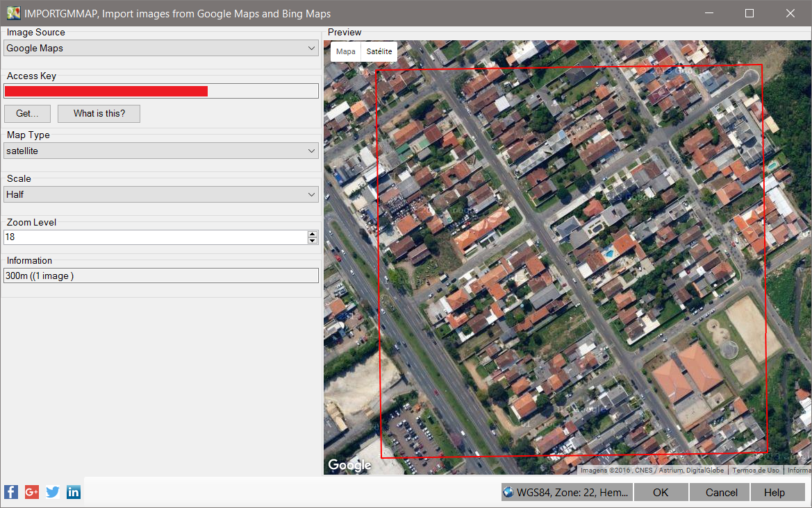Click the Google logo in map preview
This screenshot has height=508, width=812.
pyautogui.click(x=349, y=465)
